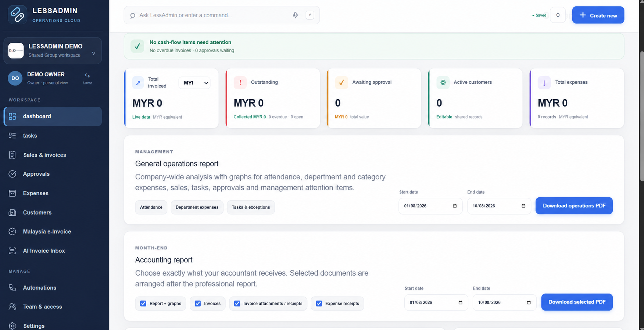Open AI Invoice Inbox

click(53, 251)
